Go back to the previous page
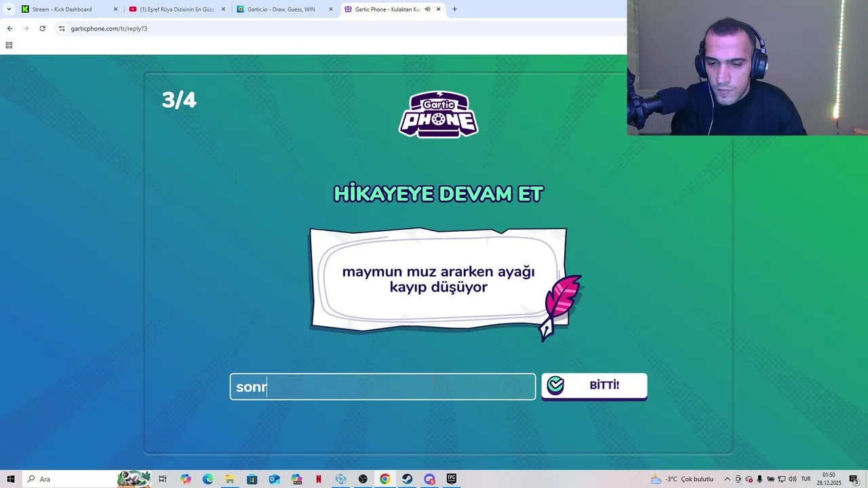Image resolution: width=868 pixels, height=488 pixels. click(9, 28)
